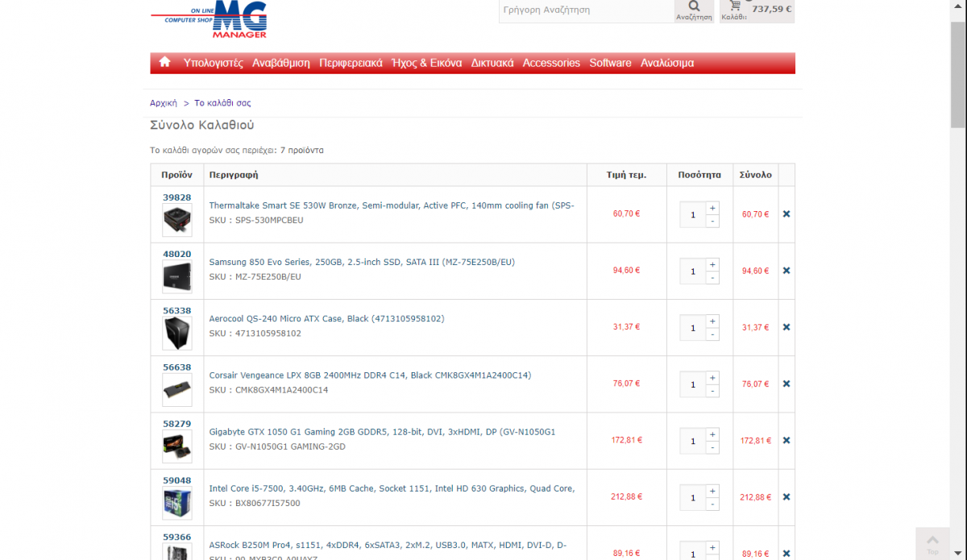967x560 pixels.
Task: Open the Aerocool case thumbnail image
Action: tap(177, 333)
